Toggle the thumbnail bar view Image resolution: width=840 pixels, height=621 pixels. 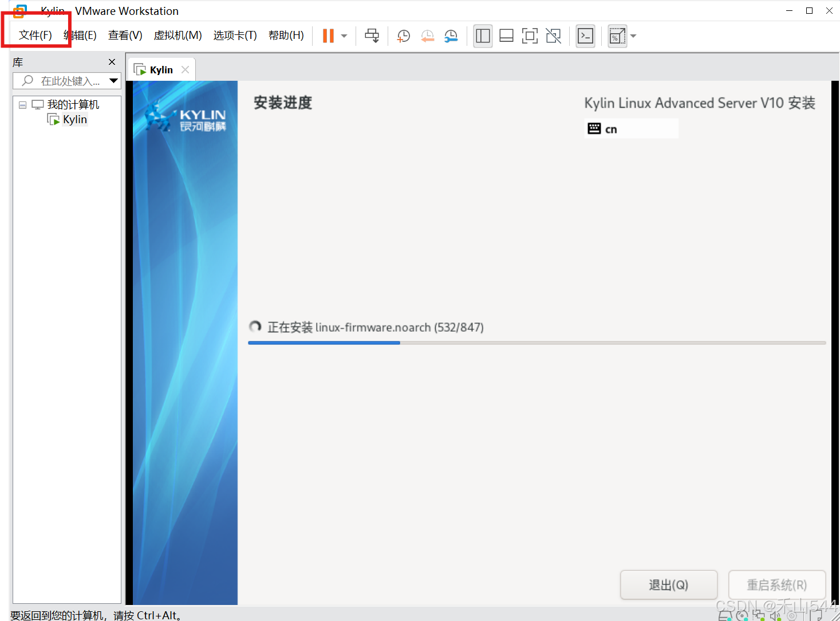[506, 36]
